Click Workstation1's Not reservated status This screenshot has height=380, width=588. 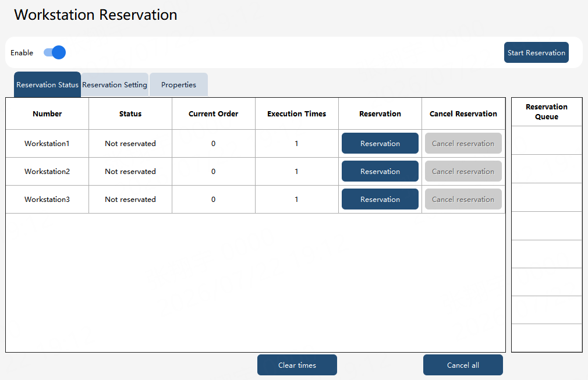pyautogui.click(x=130, y=144)
